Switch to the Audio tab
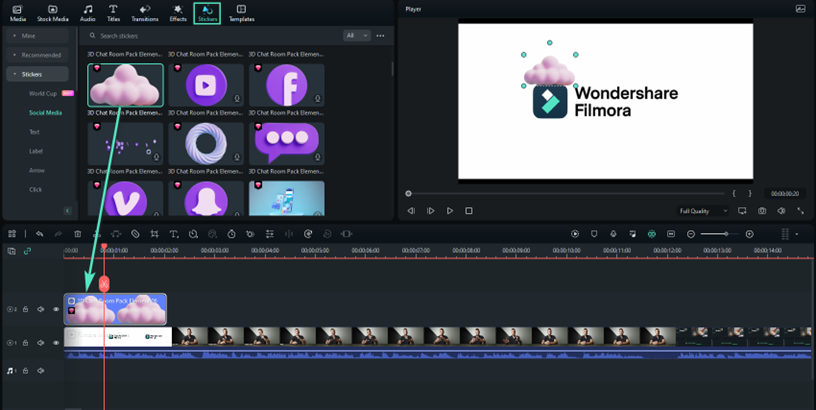Image resolution: width=816 pixels, height=410 pixels. point(87,13)
